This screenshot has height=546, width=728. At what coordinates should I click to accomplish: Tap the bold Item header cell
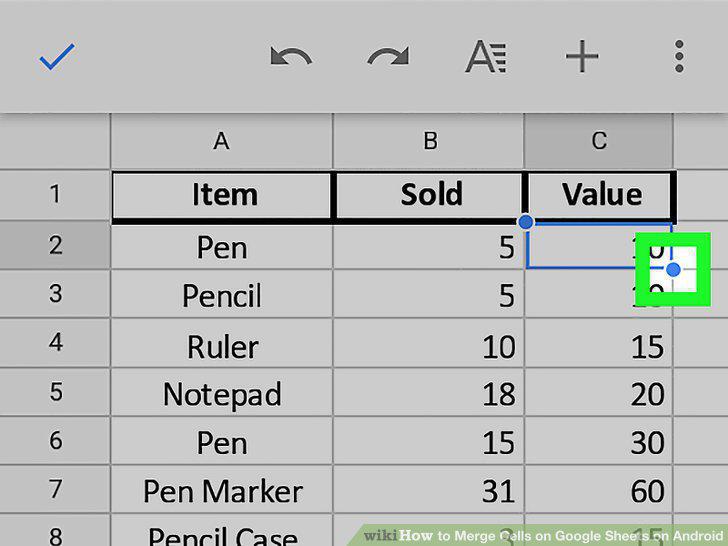[x=222, y=195]
